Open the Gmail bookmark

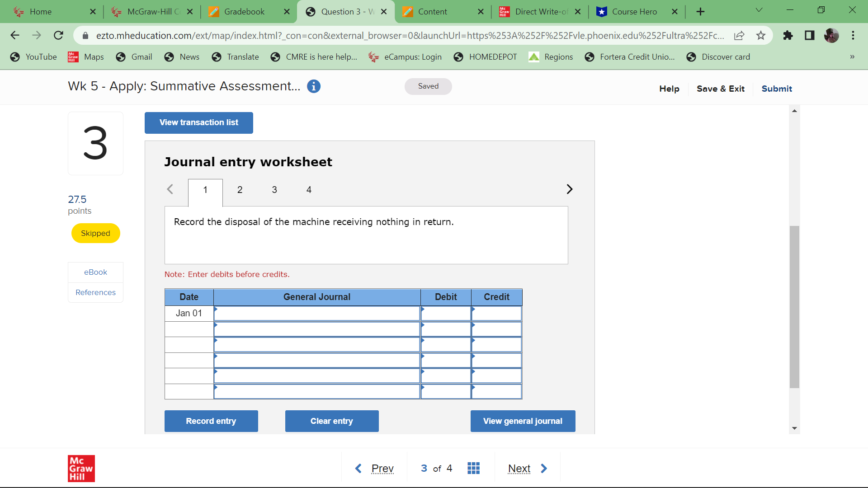click(x=134, y=57)
